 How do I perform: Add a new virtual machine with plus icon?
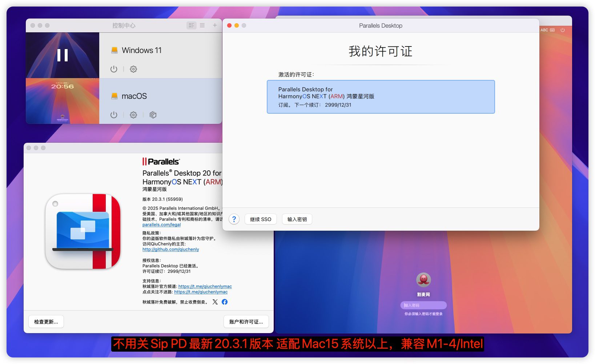tap(215, 25)
